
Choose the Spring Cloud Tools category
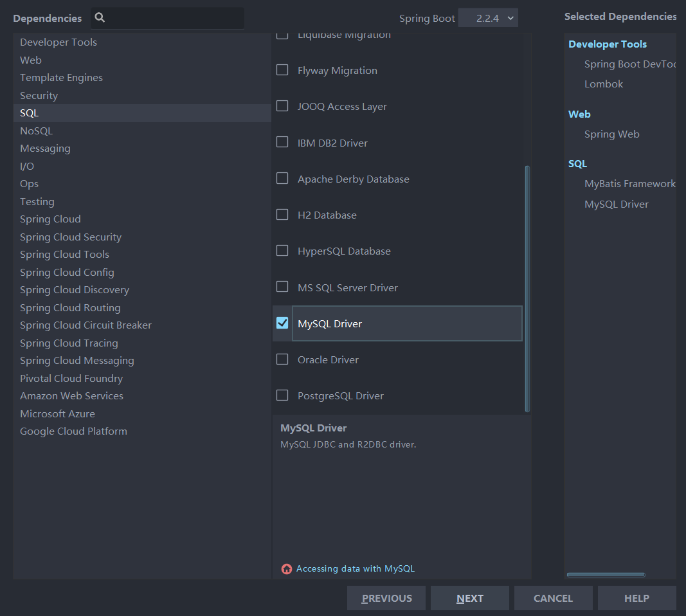tap(142, 255)
